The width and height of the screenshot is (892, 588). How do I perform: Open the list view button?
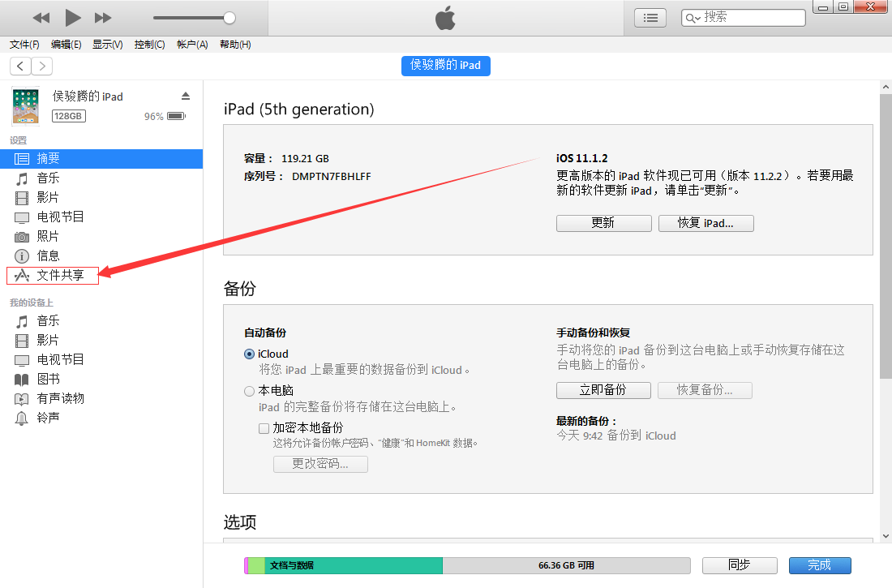pyautogui.click(x=650, y=18)
